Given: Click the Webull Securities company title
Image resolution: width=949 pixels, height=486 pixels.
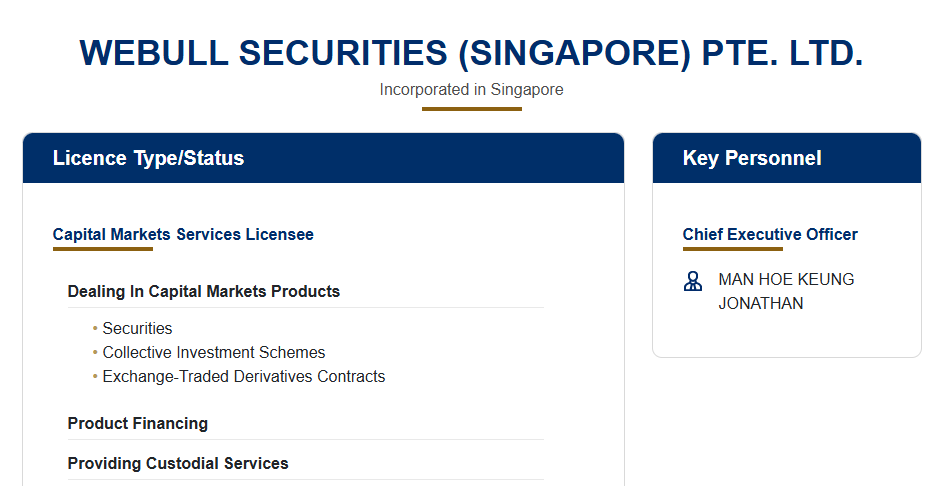Looking at the screenshot, I should (471, 53).
